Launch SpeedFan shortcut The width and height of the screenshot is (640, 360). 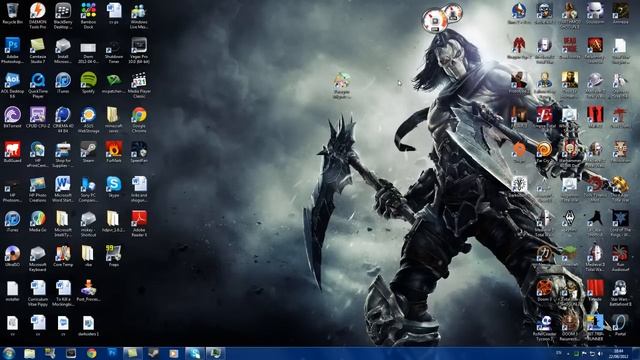[139, 152]
